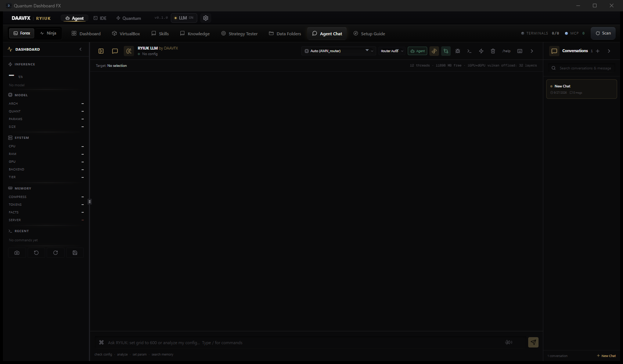
Task: Click the Search conversations field
Action: click(x=582, y=68)
